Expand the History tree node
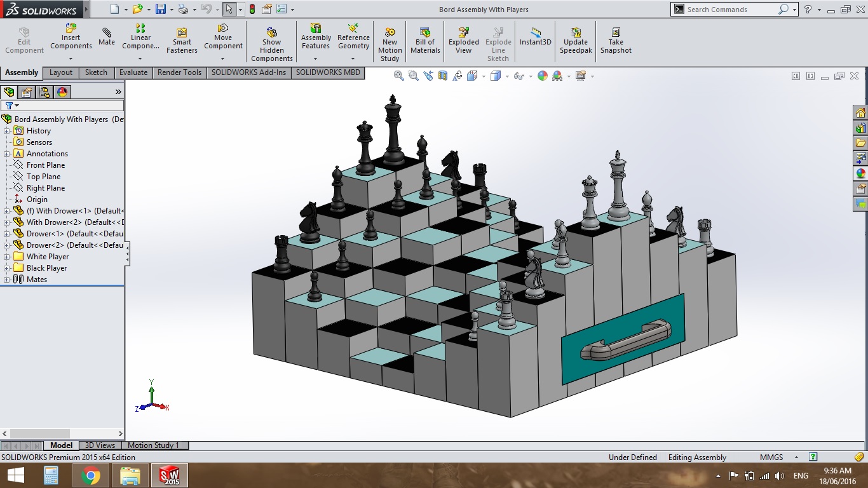Screen dimensions: 868x488 click(x=7, y=131)
